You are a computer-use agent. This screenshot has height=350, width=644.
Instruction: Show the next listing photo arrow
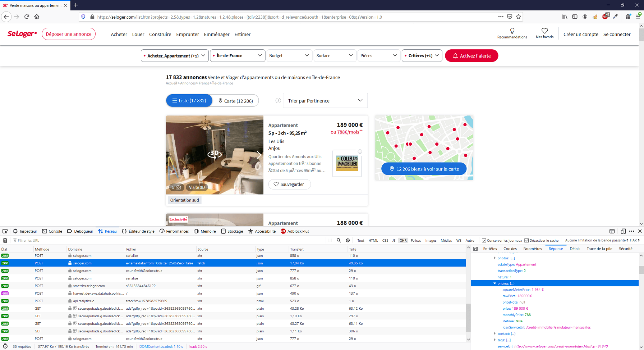[258, 155]
